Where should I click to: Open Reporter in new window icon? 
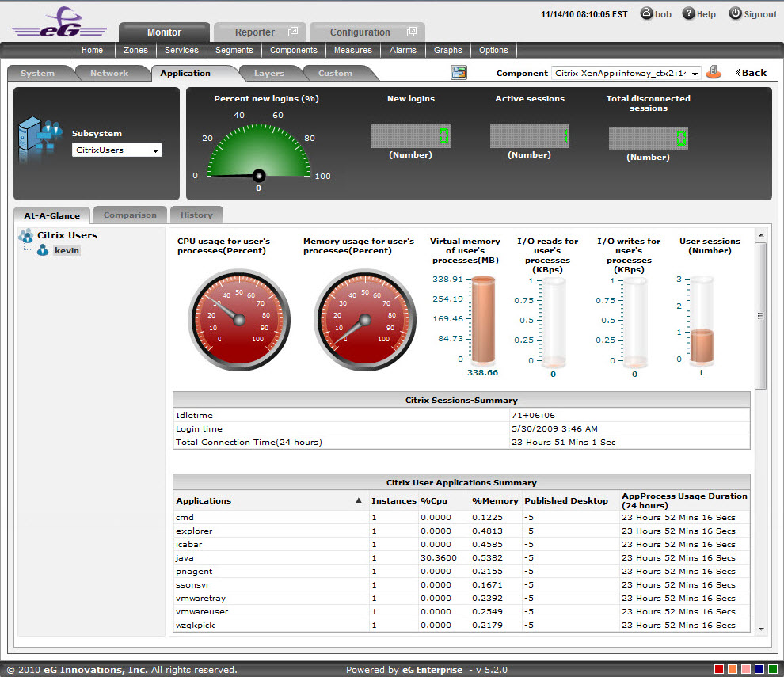[x=293, y=32]
